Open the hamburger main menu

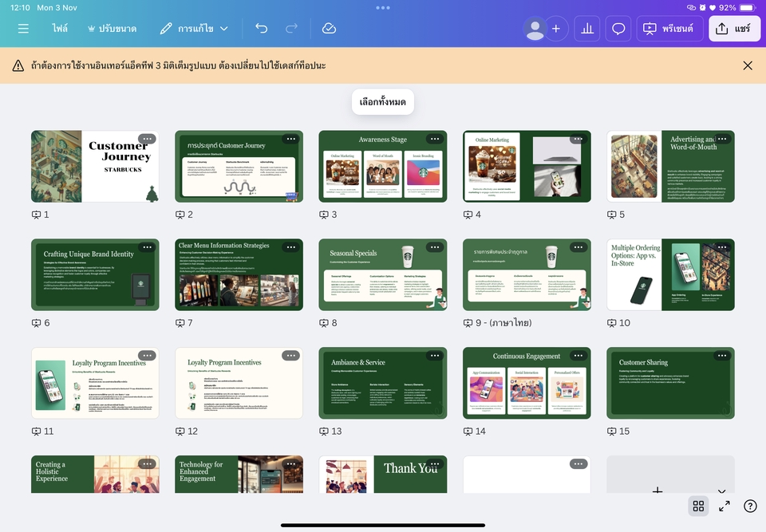point(23,29)
